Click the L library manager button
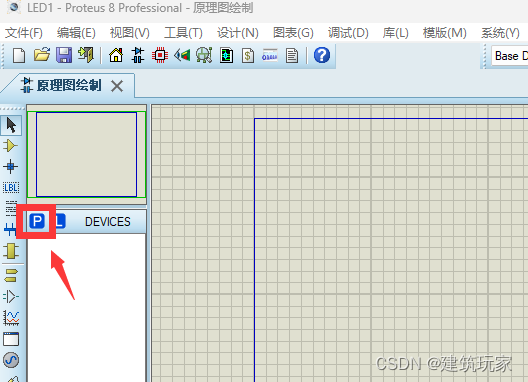This screenshot has height=382, width=528. (60, 221)
